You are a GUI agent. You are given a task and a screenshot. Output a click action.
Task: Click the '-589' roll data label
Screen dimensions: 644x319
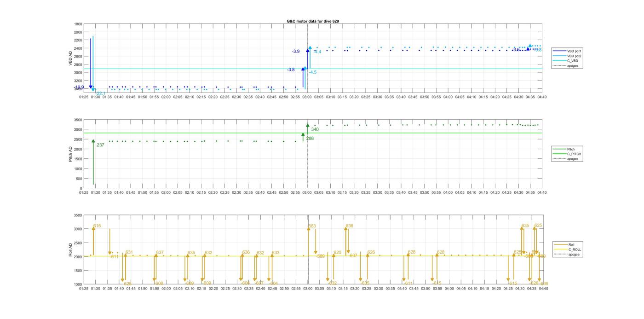[x=321, y=256]
